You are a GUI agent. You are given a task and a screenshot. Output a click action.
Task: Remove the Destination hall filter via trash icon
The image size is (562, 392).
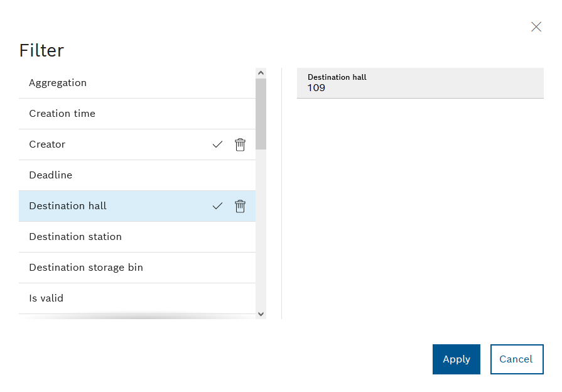[x=240, y=206]
